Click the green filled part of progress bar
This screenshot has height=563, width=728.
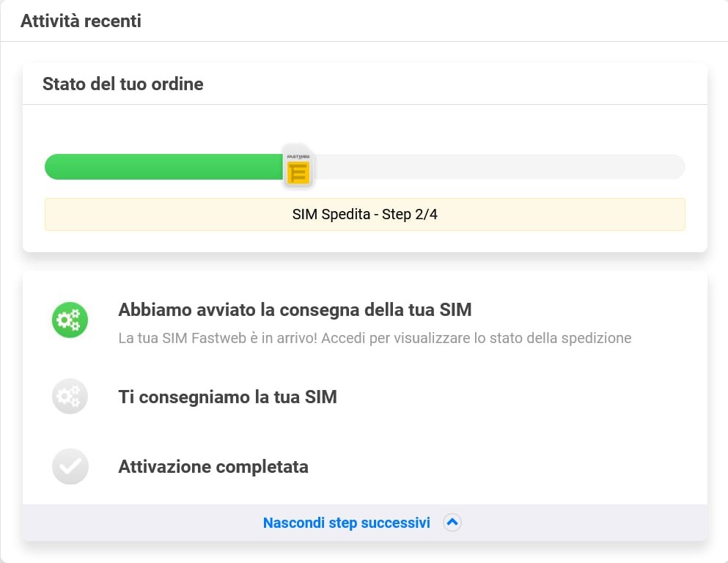point(163,166)
